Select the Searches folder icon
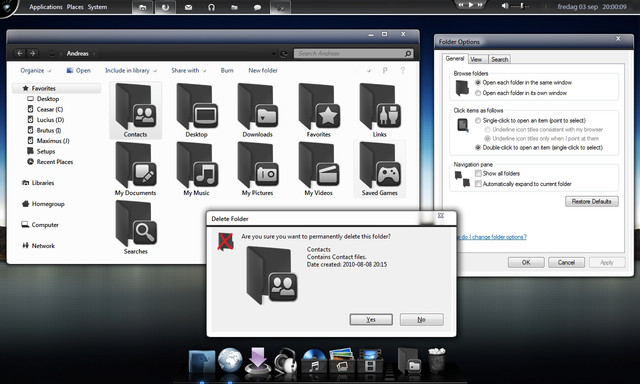The image size is (640, 384). (136, 223)
